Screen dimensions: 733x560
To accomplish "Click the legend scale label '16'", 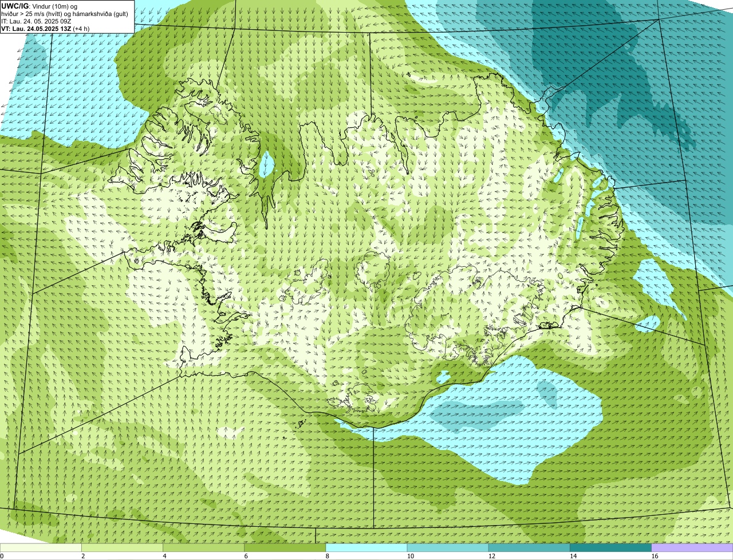I will pyautogui.click(x=655, y=556).
